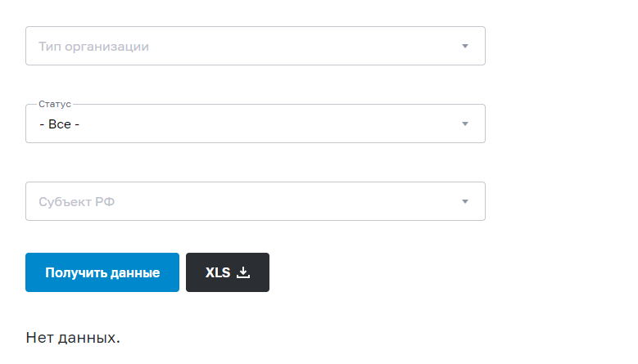Open the Субъект РФ region list
This screenshot has height=364, width=638.
coord(256,201)
